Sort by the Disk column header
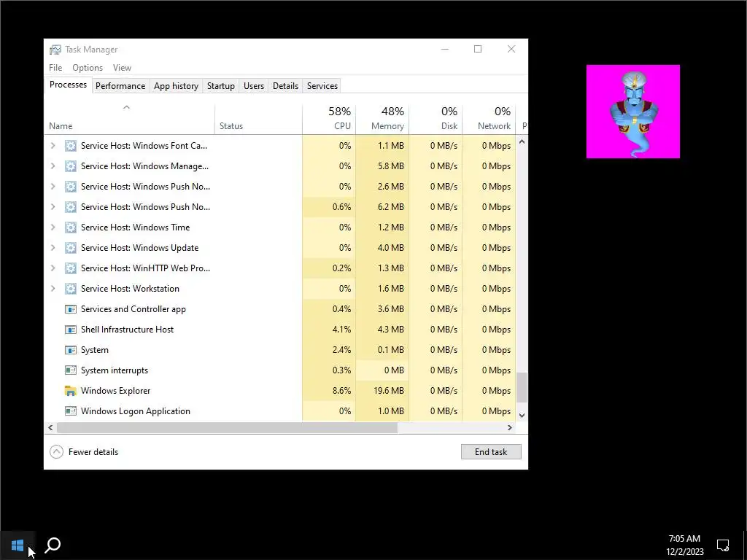The image size is (747, 560). tap(436, 119)
